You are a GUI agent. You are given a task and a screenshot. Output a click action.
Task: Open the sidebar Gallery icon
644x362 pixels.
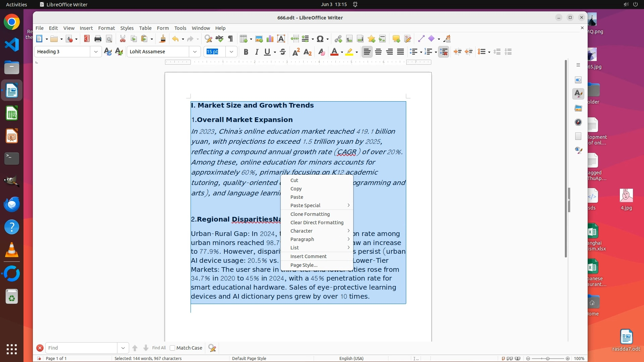tap(578, 108)
